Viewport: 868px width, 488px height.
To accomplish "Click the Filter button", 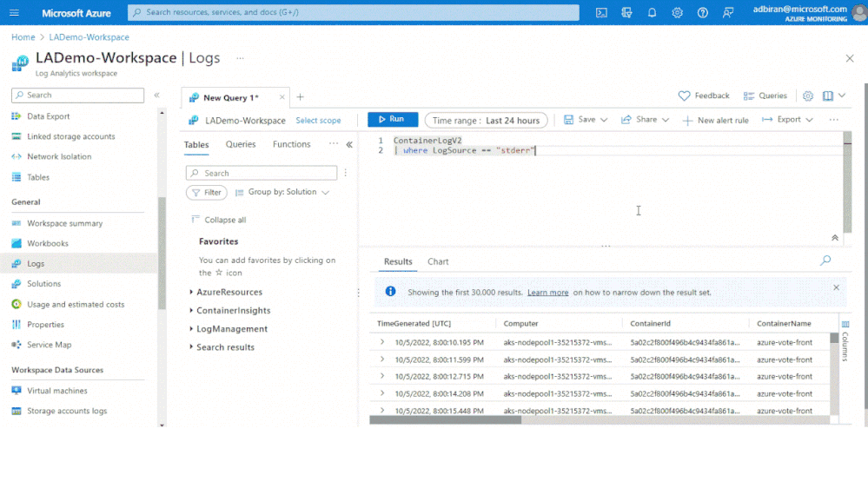I will pyautogui.click(x=207, y=193).
